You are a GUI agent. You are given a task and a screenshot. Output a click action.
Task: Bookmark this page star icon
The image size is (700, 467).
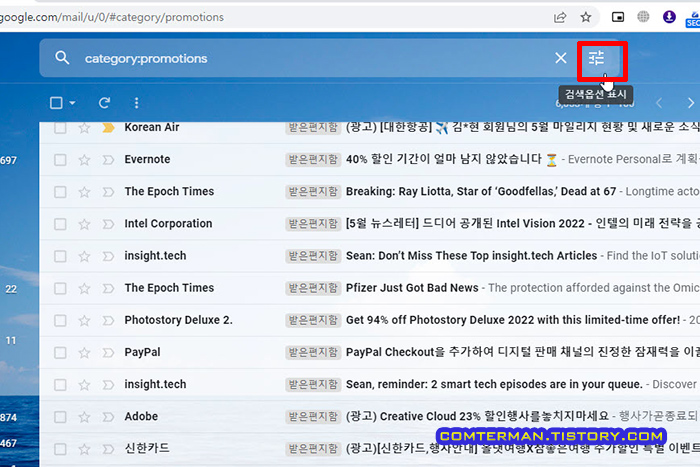click(586, 17)
